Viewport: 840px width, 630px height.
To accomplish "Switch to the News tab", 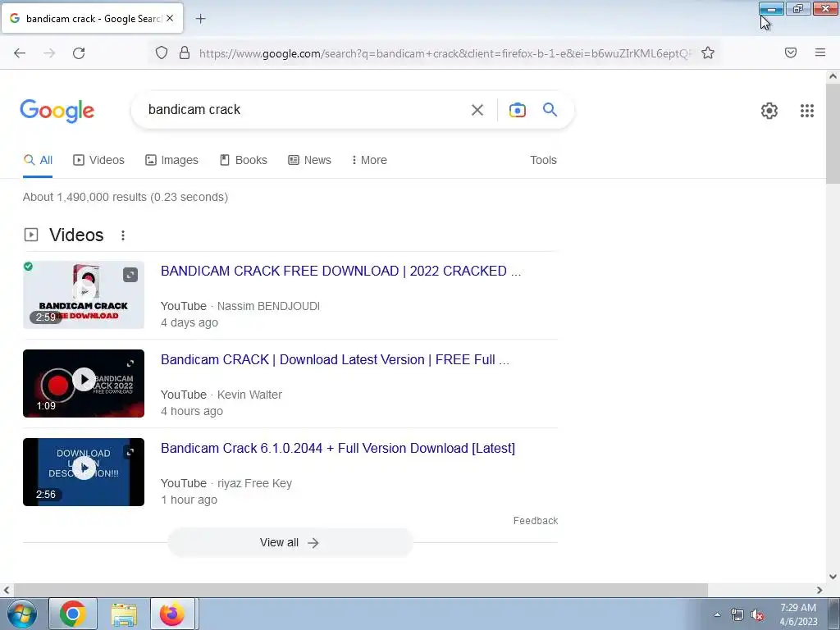I will 309,160.
